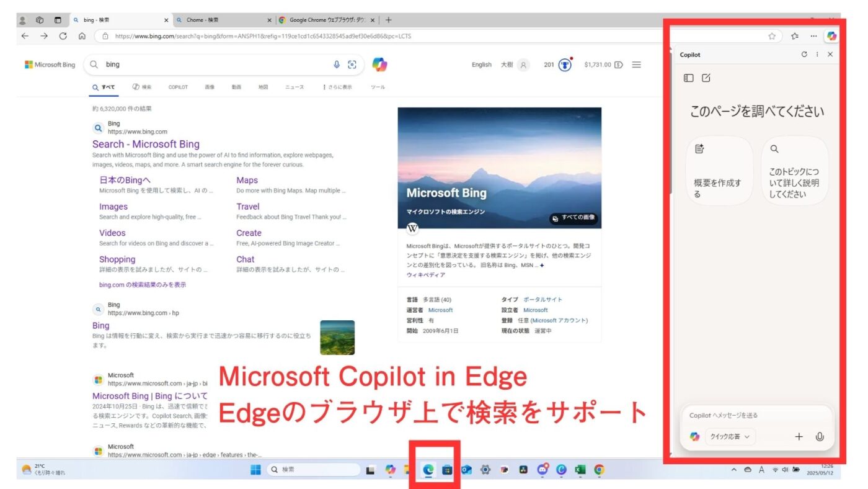The height and width of the screenshot is (489, 868).
Task: Select the 地図 search filter
Action: pos(263,87)
